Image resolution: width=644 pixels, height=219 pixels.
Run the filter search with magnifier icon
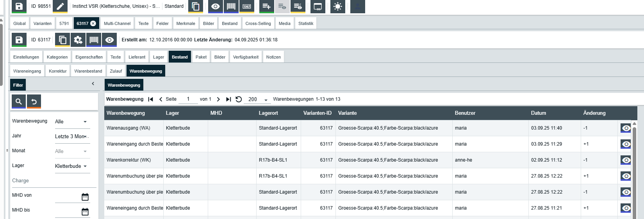[x=18, y=101]
